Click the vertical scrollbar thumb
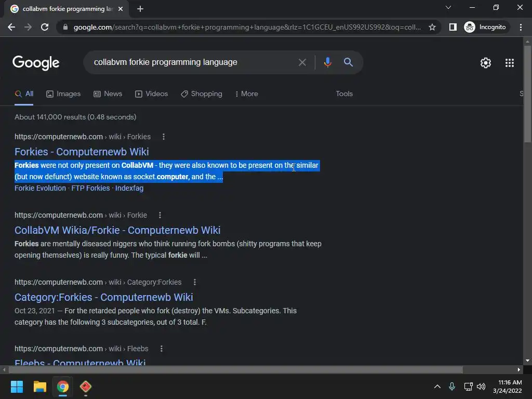 point(527,94)
